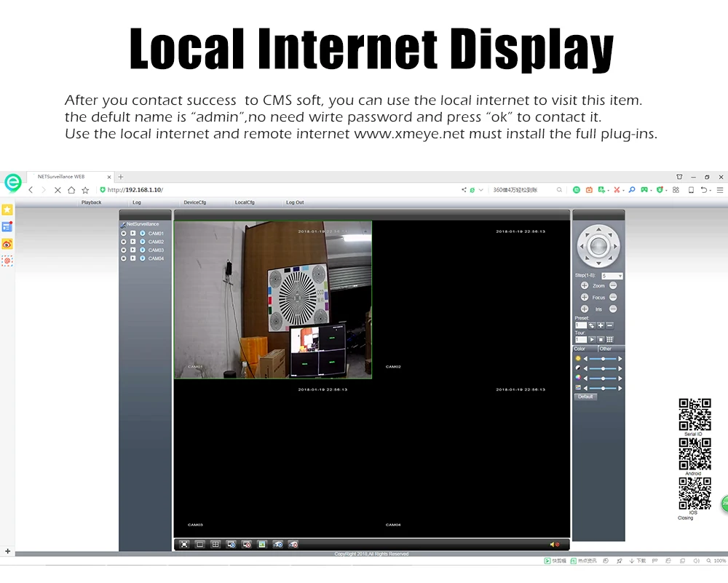Open the Playback menu
Image resolution: width=728 pixels, height=583 pixels.
point(91,202)
